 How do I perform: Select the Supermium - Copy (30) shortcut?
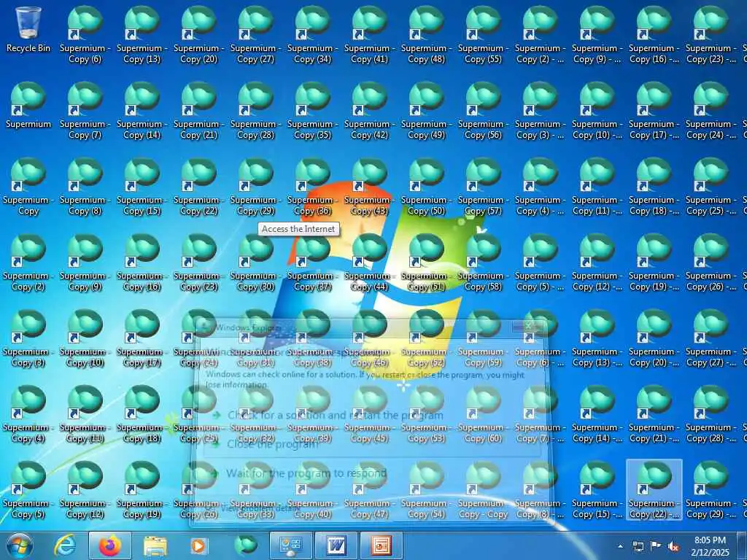pyautogui.click(x=256, y=262)
